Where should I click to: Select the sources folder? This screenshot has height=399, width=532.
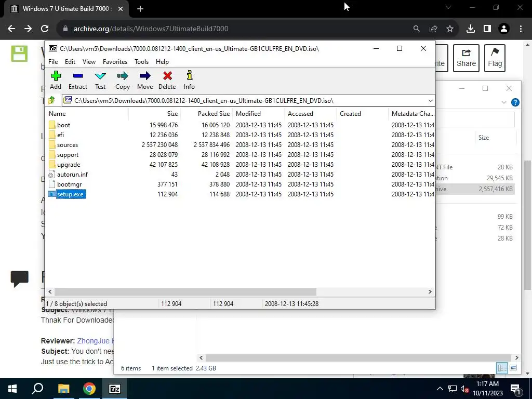click(x=67, y=145)
